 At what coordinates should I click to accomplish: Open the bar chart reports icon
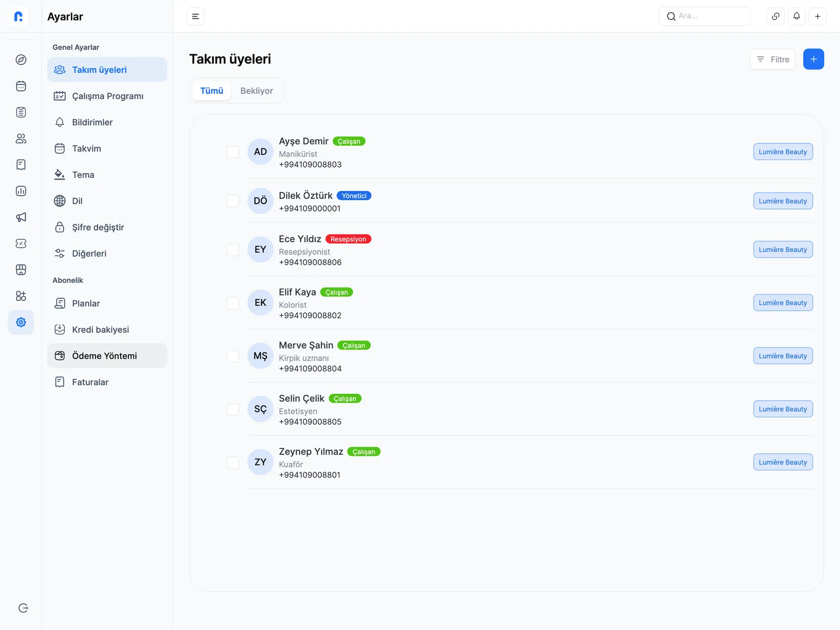(21, 191)
